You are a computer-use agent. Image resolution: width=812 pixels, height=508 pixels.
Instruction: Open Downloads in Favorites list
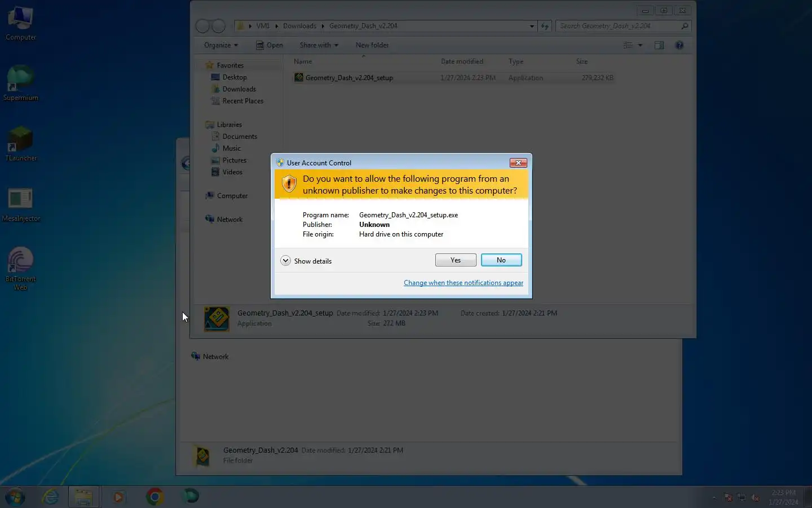tap(239, 89)
